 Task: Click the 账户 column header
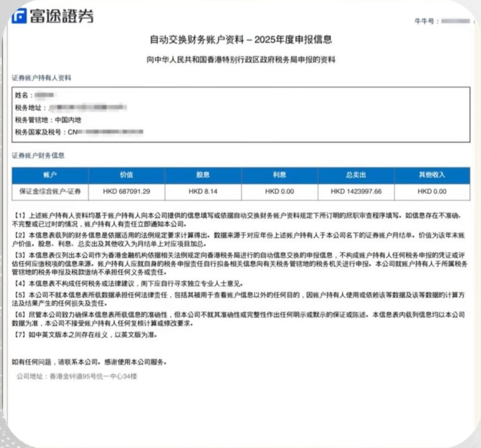tap(50, 175)
